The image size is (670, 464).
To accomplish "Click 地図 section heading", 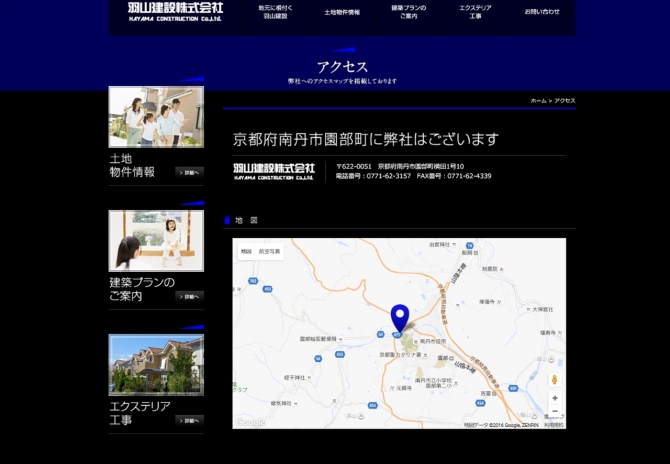I will (x=246, y=220).
